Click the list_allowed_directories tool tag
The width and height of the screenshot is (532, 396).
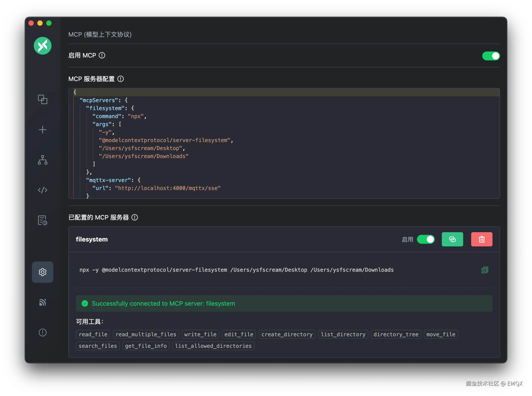(213, 346)
